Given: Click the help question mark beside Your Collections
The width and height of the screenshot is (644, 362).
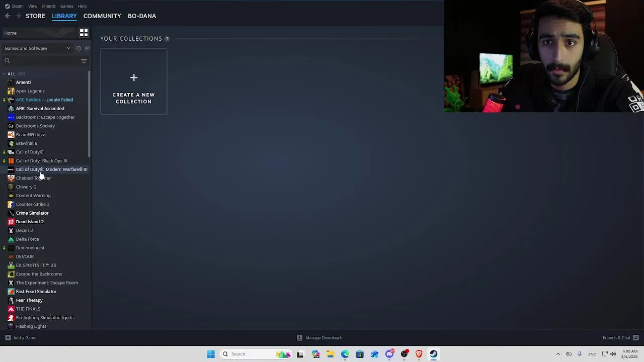Looking at the screenshot, I should click(167, 39).
